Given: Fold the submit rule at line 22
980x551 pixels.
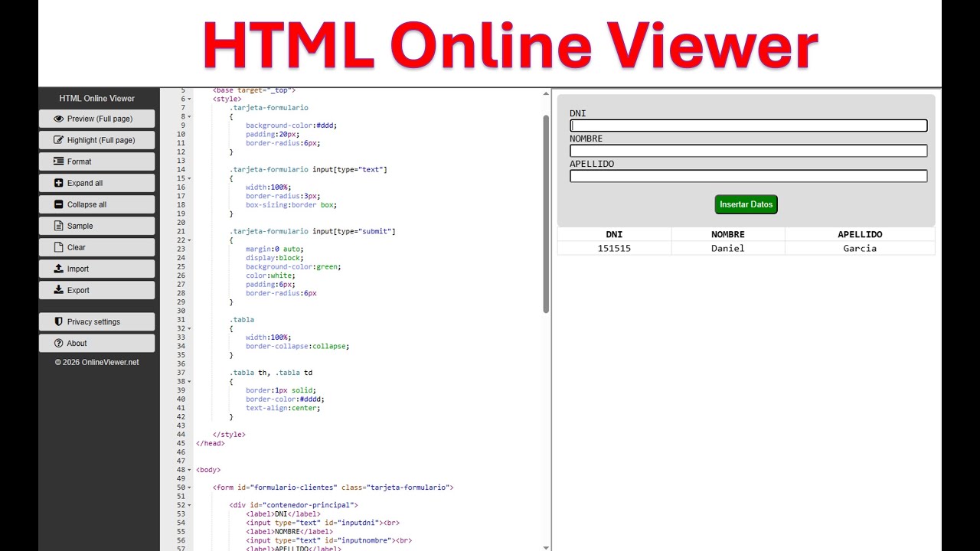Looking at the screenshot, I should coord(189,240).
